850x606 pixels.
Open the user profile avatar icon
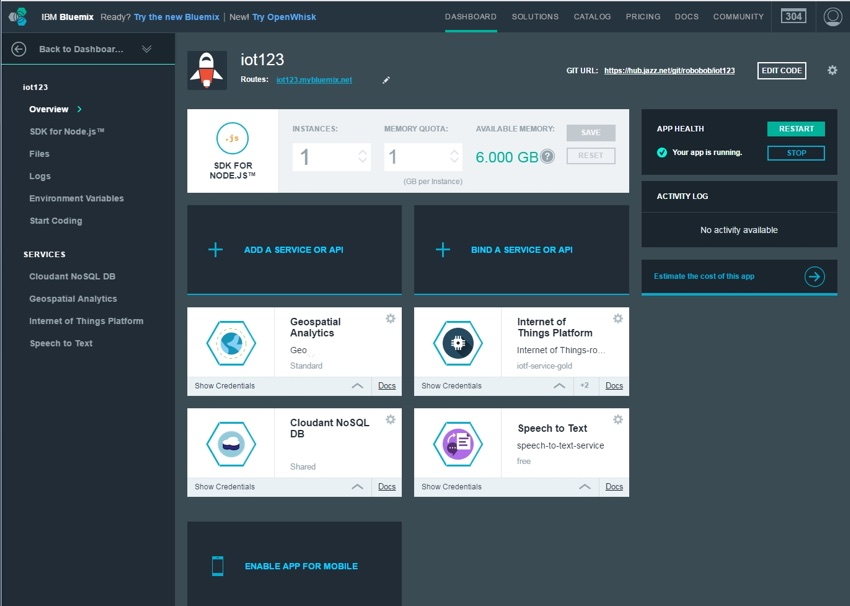click(x=833, y=16)
